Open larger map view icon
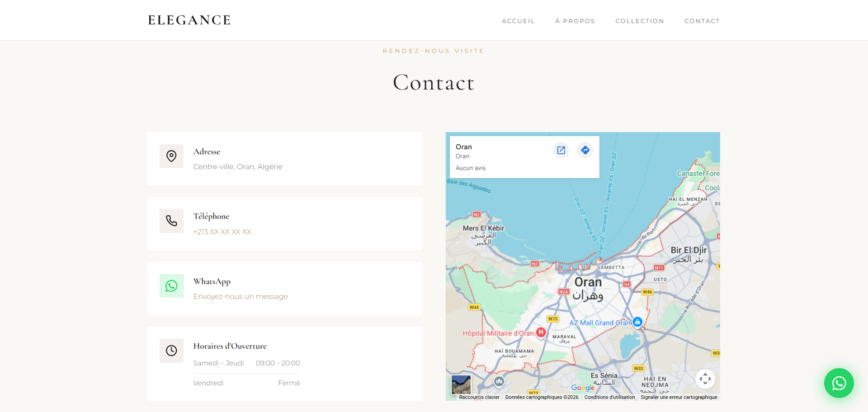Image resolution: width=868 pixels, height=412 pixels. click(x=561, y=150)
